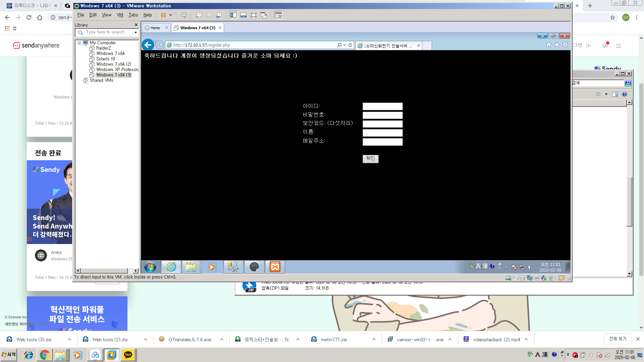Open XAMPP Control Panel from the guest taskbar

click(x=275, y=267)
